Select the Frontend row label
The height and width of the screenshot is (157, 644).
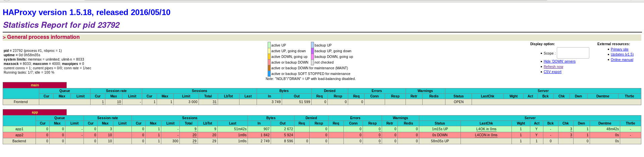21,102
